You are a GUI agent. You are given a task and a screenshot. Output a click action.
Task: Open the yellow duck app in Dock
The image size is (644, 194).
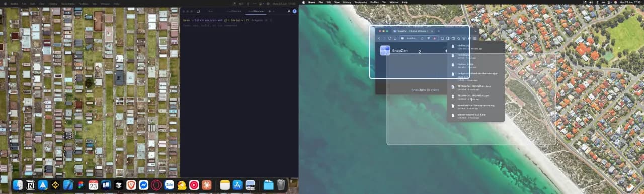point(182,185)
